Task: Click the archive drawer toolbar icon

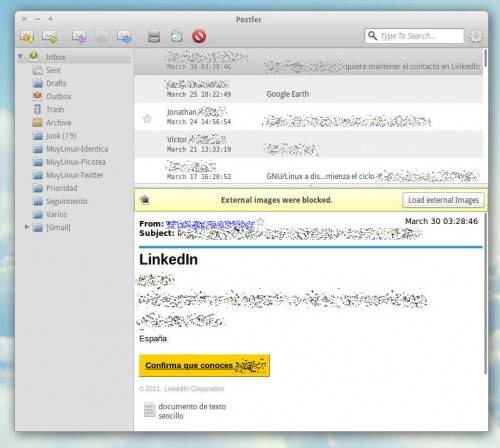Action: coord(154,36)
